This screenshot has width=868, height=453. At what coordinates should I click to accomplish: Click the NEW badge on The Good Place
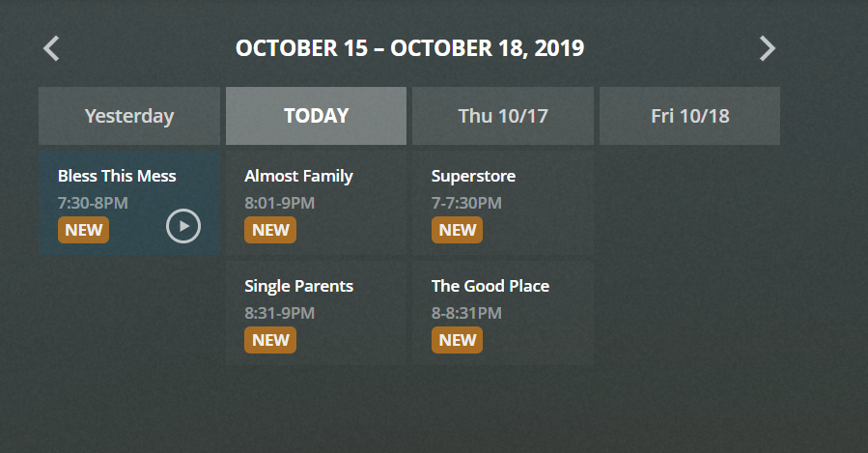tap(457, 340)
